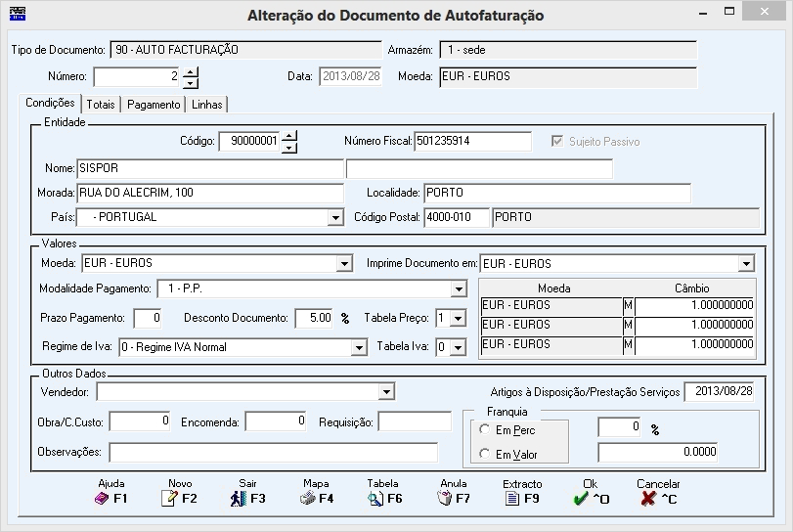Open the Tabela F6 icon
793x532 pixels.
pyautogui.click(x=375, y=499)
